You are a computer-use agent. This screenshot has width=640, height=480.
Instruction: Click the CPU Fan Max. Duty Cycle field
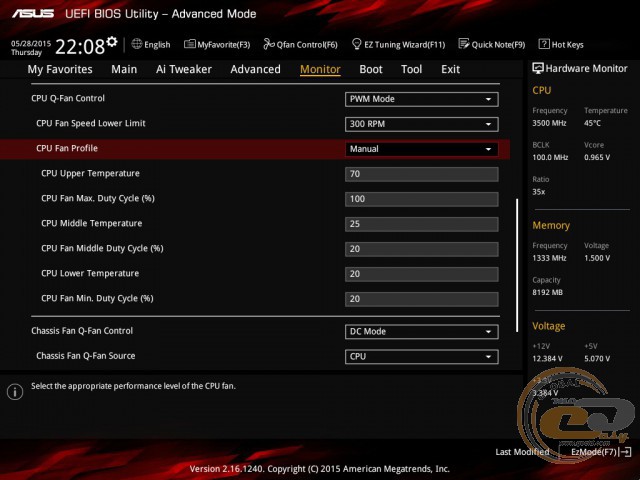click(422, 199)
